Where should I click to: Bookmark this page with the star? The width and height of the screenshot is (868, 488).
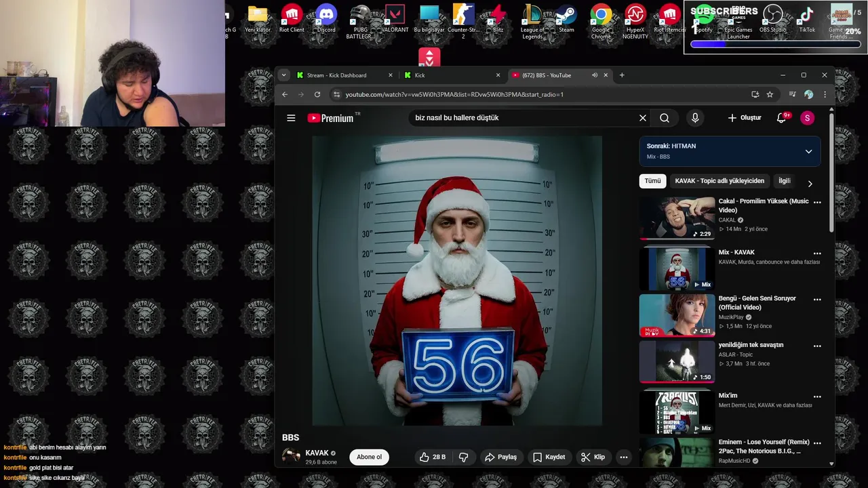(x=770, y=94)
